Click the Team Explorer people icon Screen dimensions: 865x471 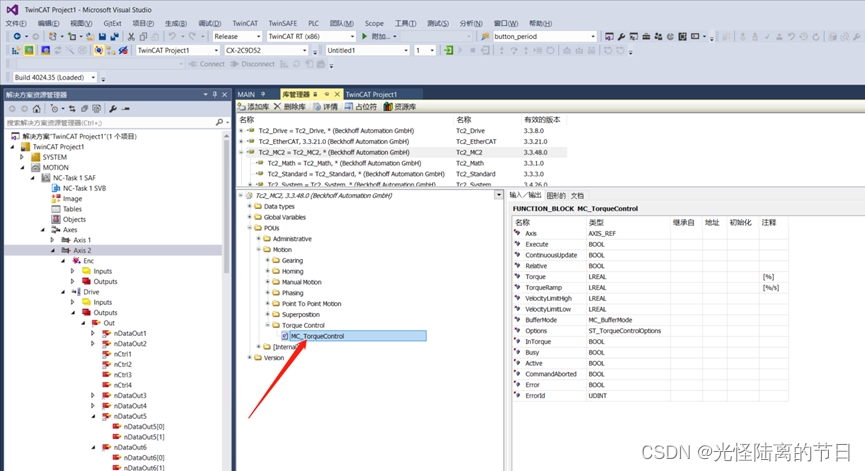pos(658,36)
